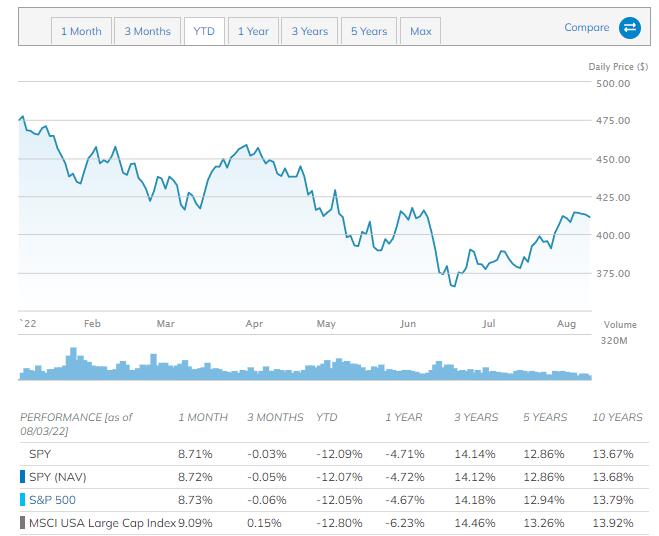
Task: Open the Compare link
Action: click(586, 27)
